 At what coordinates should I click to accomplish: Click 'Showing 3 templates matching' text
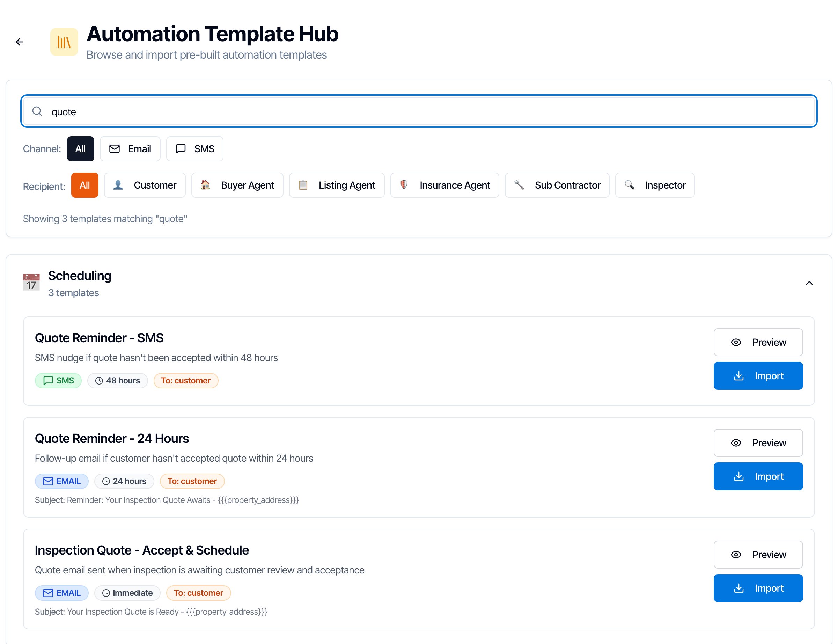click(x=105, y=219)
